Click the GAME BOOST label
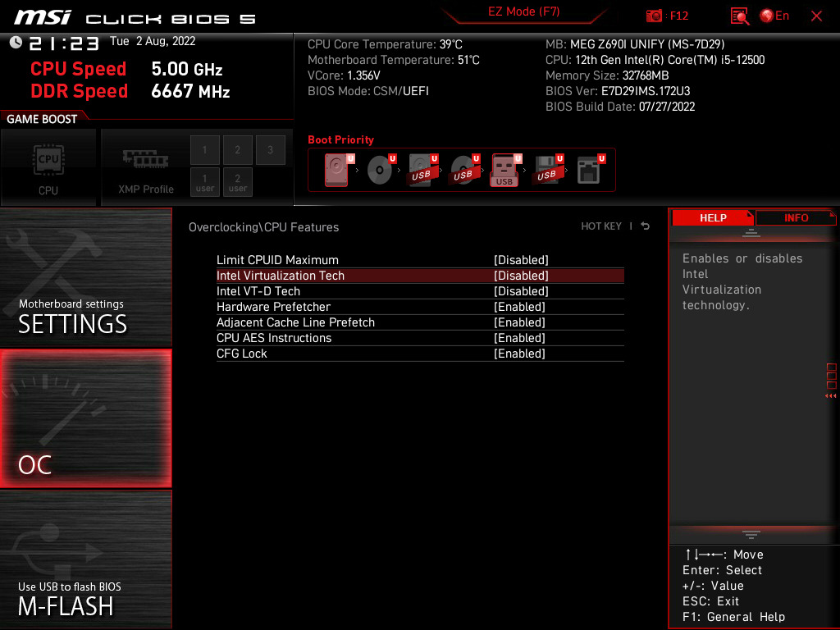The width and height of the screenshot is (840, 630). coord(42,119)
